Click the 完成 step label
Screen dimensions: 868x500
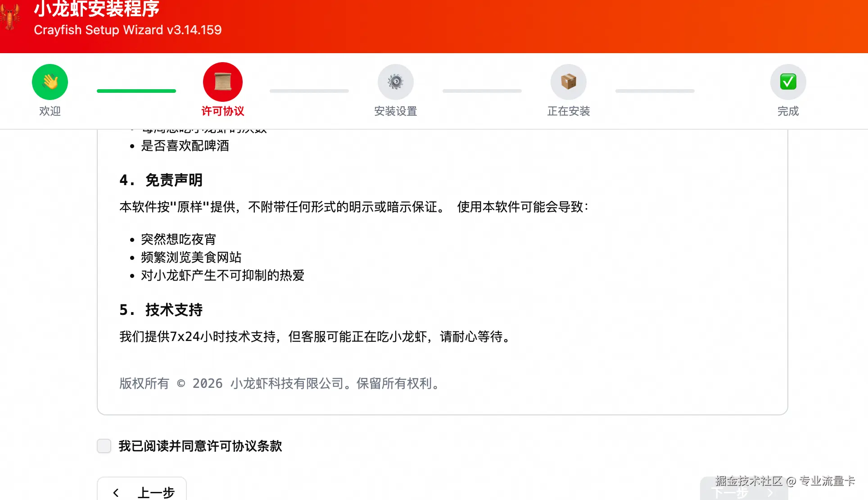[x=787, y=111]
